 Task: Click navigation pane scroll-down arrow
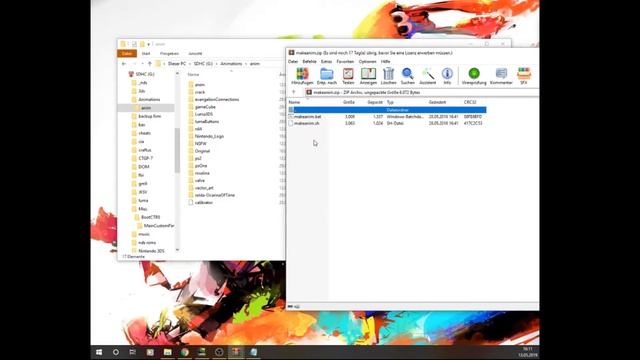pos(177,250)
